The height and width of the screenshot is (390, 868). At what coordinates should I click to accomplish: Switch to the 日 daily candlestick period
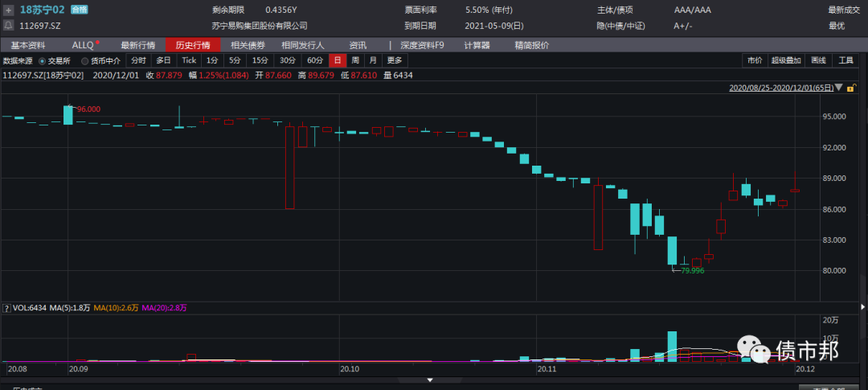click(x=337, y=60)
